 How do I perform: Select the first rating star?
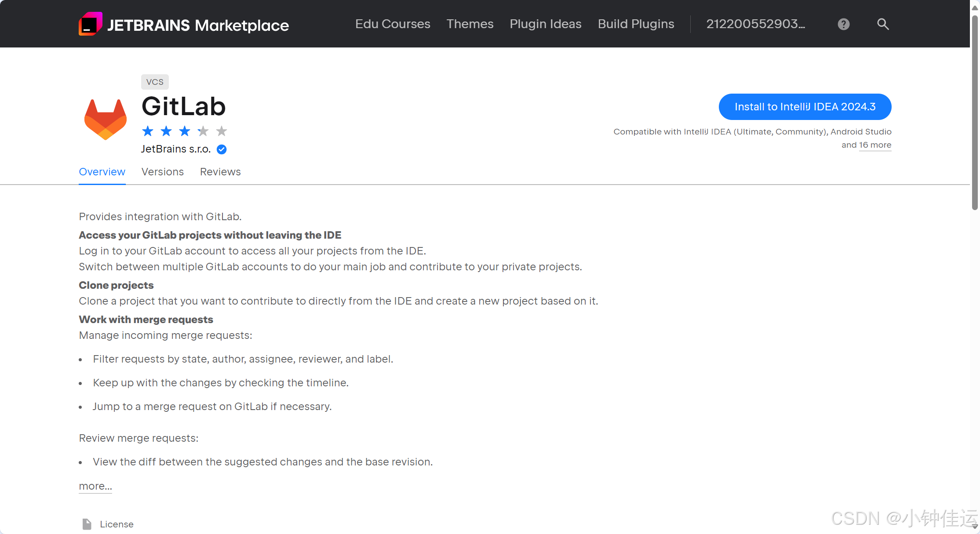coord(148,131)
